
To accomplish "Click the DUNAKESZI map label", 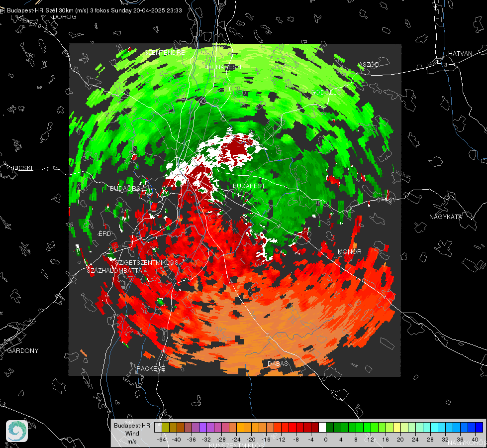I will 224,67.
